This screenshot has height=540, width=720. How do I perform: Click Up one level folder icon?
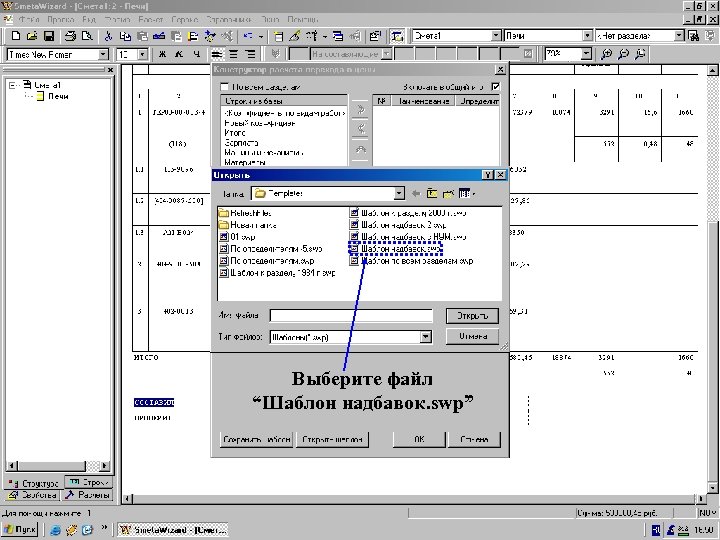432,193
